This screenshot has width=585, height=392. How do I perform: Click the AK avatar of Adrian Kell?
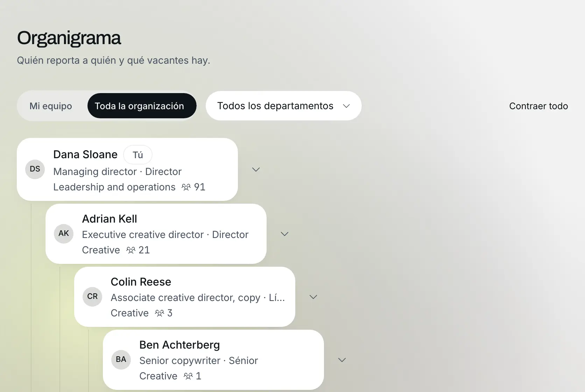(x=64, y=233)
